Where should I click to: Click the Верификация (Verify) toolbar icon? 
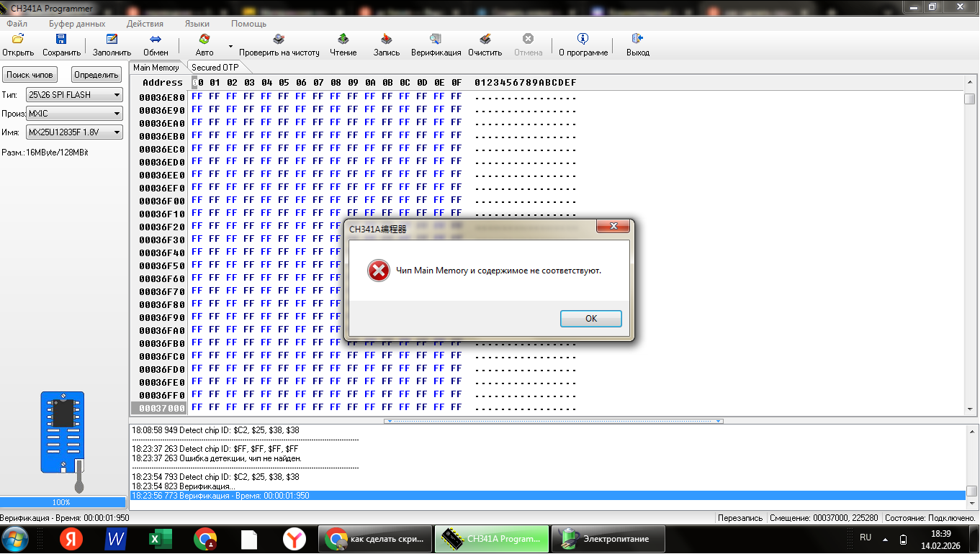[x=436, y=40]
